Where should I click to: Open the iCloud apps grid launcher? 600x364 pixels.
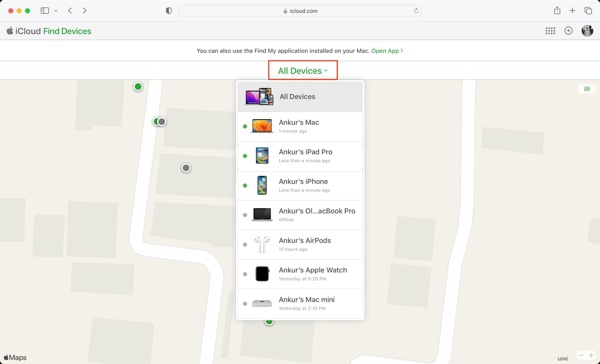550,31
